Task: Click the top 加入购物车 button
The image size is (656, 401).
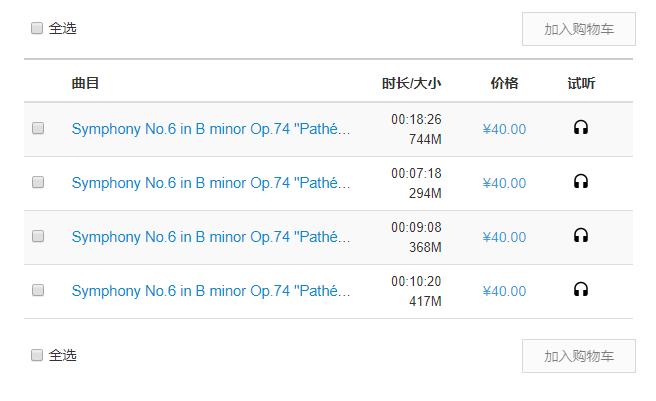Action: (579, 29)
